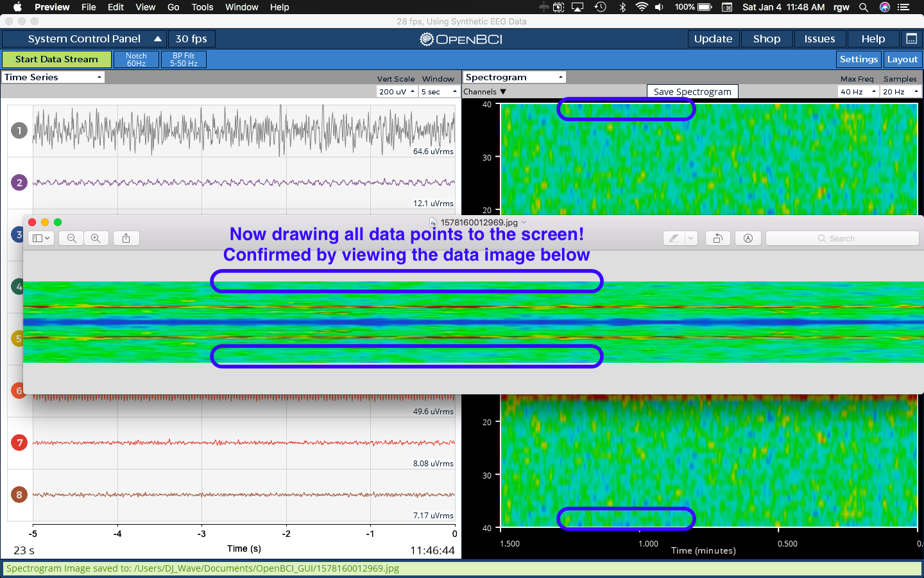The width and height of the screenshot is (924, 578).
Task: Enable the Notch 60Hz filter
Action: [137, 59]
